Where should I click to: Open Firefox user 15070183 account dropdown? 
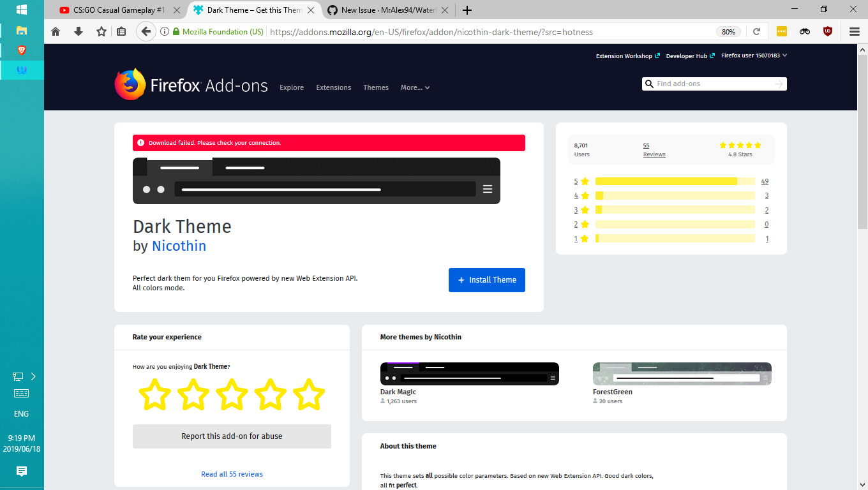pos(754,56)
